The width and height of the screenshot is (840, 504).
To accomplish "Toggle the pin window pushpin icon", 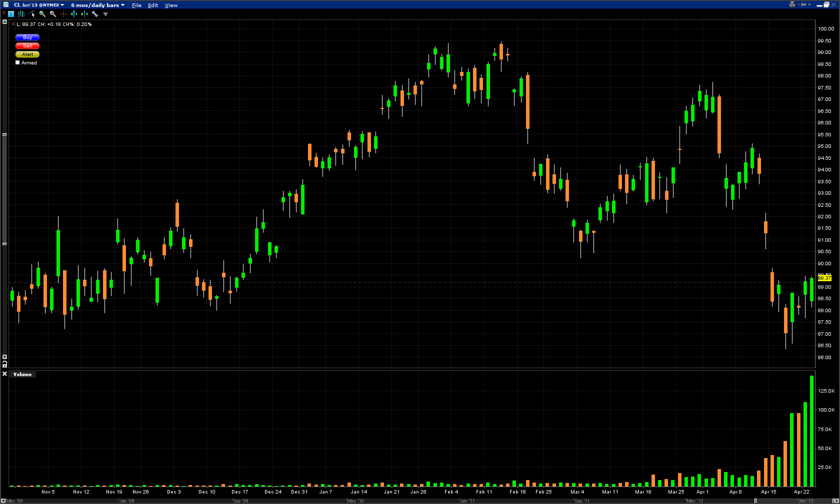I will (x=803, y=4).
